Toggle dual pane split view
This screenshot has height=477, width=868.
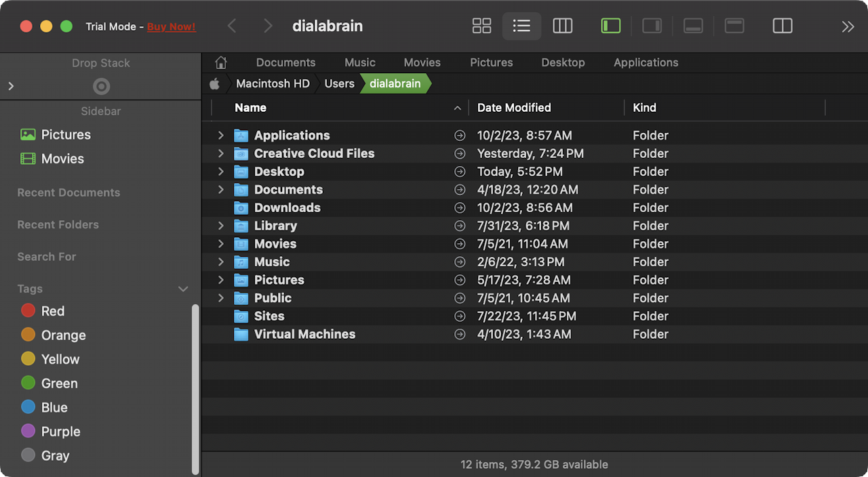tap(783, 26)
